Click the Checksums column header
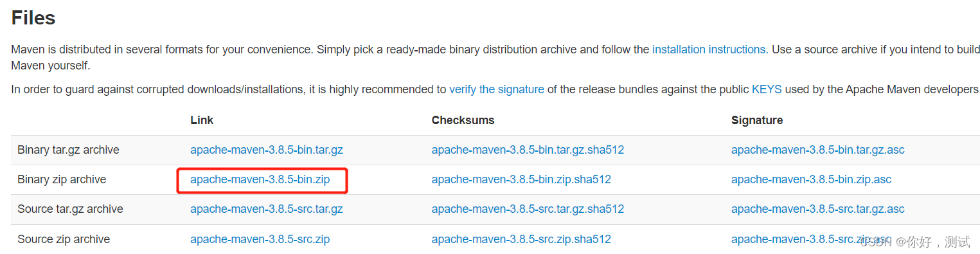This screenshot has width=980, height=254. tap(463, 120)
